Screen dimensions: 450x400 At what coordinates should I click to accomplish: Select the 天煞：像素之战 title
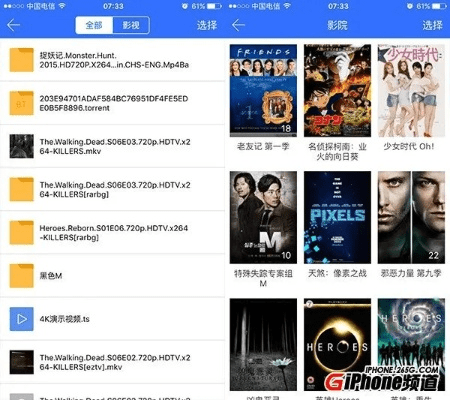tap(337, 273)
